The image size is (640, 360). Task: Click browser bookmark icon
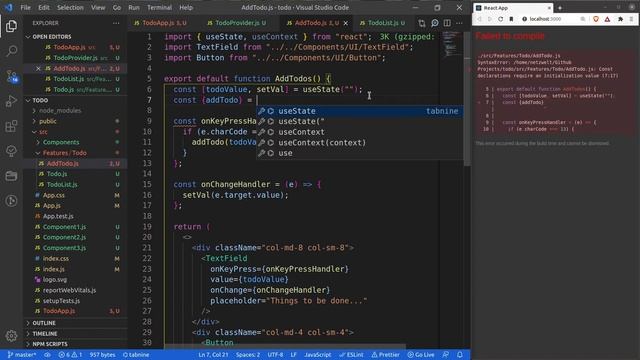point(511,19)
